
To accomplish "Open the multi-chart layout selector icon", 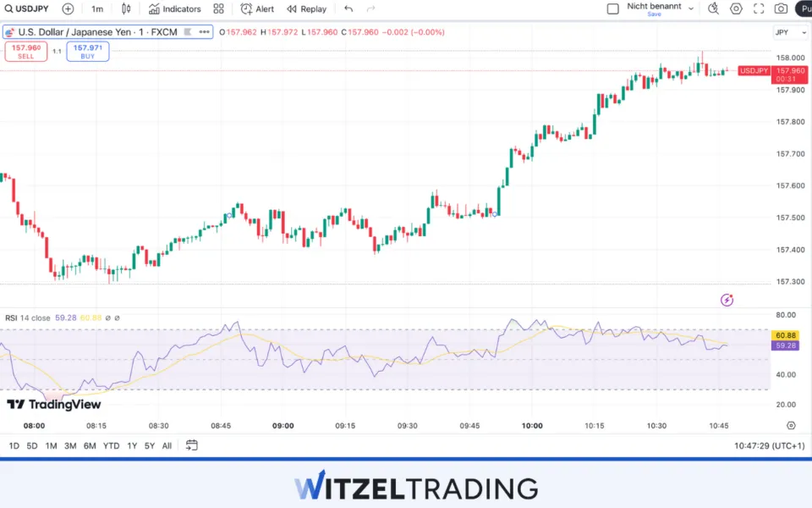I will [x=219, y=8].
